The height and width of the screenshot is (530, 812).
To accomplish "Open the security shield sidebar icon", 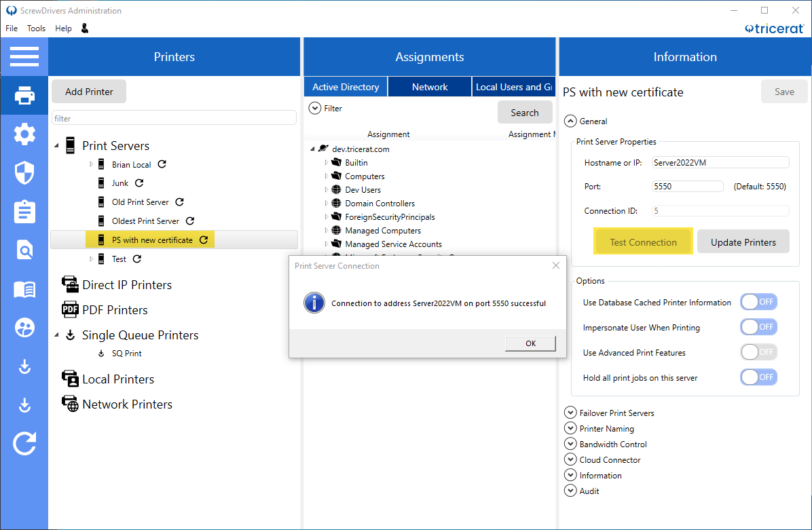I will tap(24, 173).
